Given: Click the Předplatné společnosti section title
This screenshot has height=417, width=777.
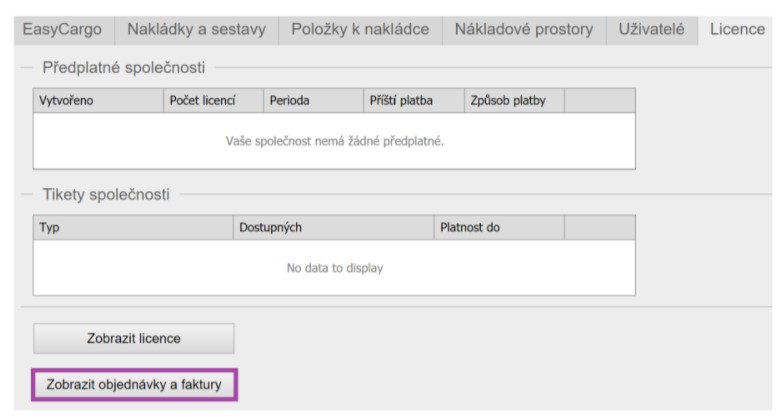Looking at the screenshot, I should point(123,68).
